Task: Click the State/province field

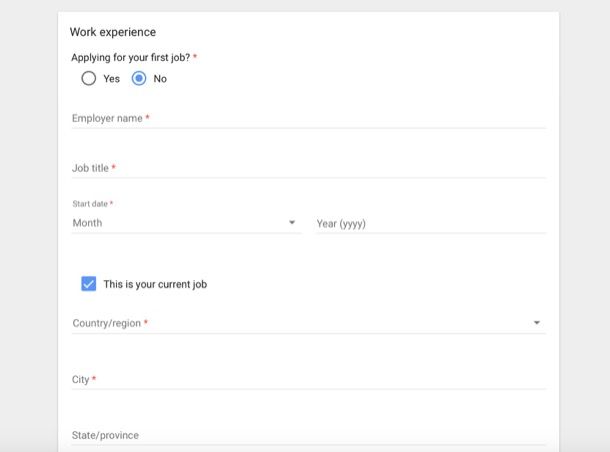Action: click(x=309, y=435)
